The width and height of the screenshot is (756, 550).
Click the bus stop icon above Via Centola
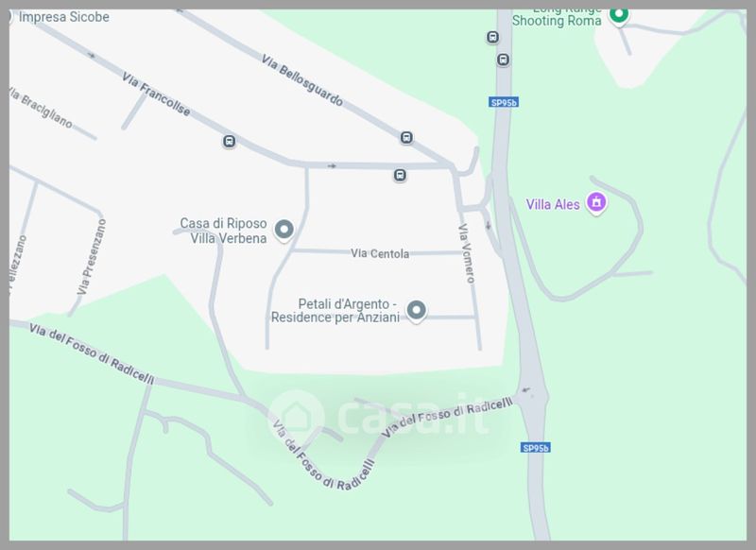click(400, 175)
